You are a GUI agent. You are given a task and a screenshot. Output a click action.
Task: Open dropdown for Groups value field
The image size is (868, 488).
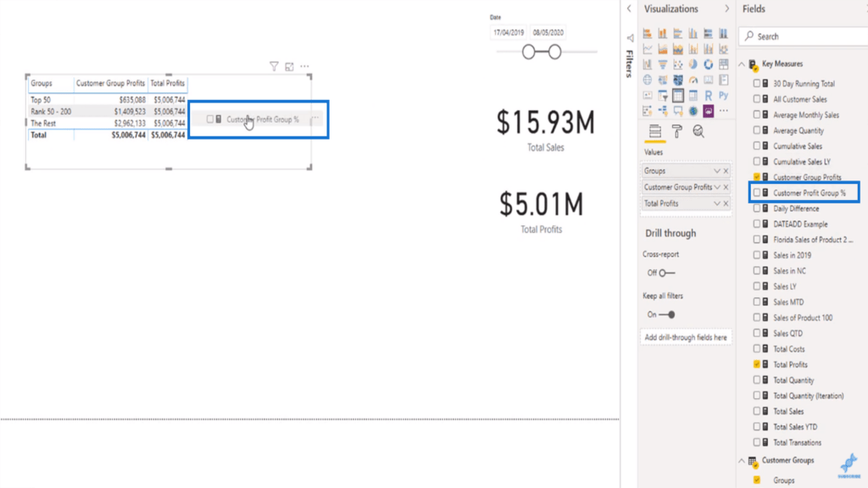pos(717,170)
